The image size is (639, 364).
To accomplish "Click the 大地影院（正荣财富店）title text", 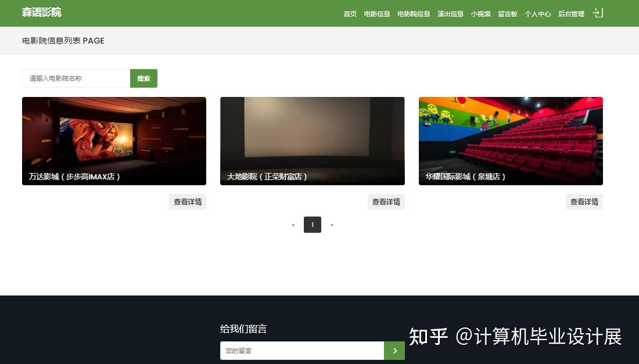I will click(x=267, y=176).
